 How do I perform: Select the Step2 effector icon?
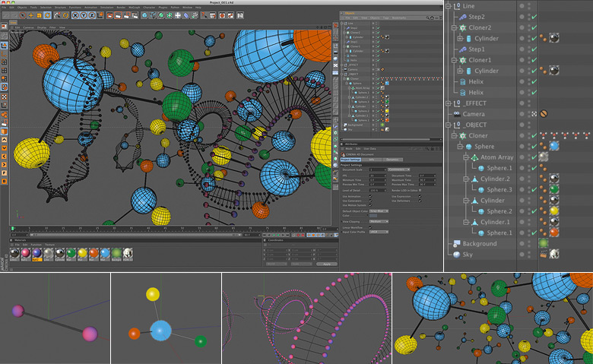pyautogui.click(x=461, y=16)
